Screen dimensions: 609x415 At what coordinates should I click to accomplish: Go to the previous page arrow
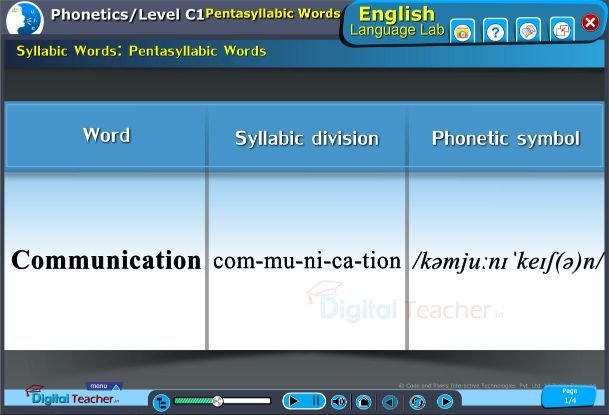(x=390, y=402)
